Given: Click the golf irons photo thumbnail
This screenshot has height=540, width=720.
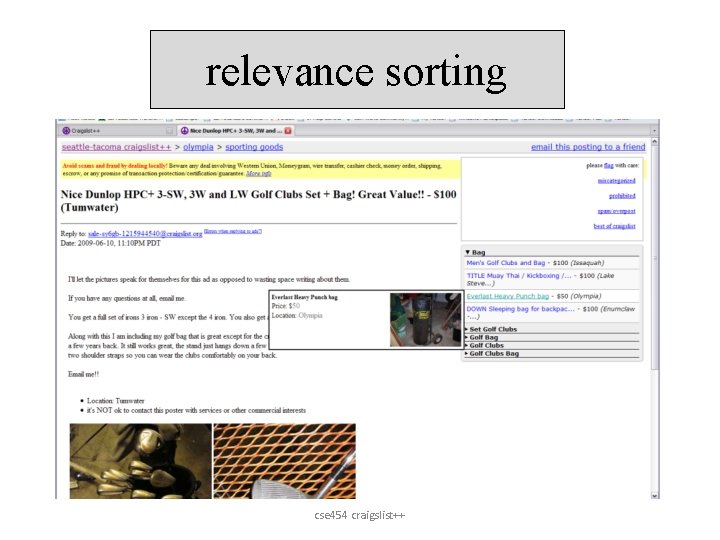Looking at the screenshot, I should pyautogui.click(x=141, y=461).
